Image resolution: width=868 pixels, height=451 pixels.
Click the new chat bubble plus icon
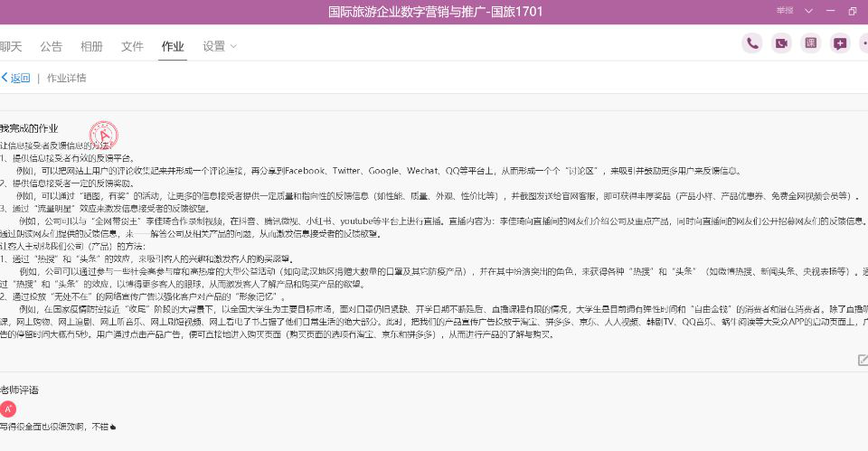pos(840,43)
